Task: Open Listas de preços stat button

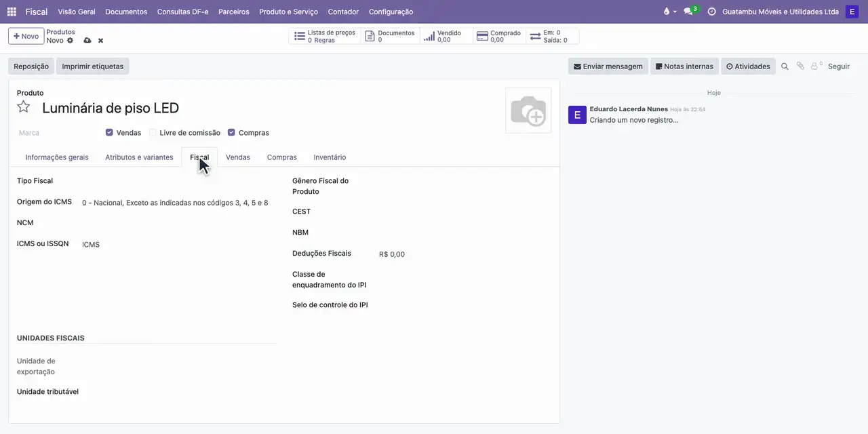Action: tap(325, 36)
